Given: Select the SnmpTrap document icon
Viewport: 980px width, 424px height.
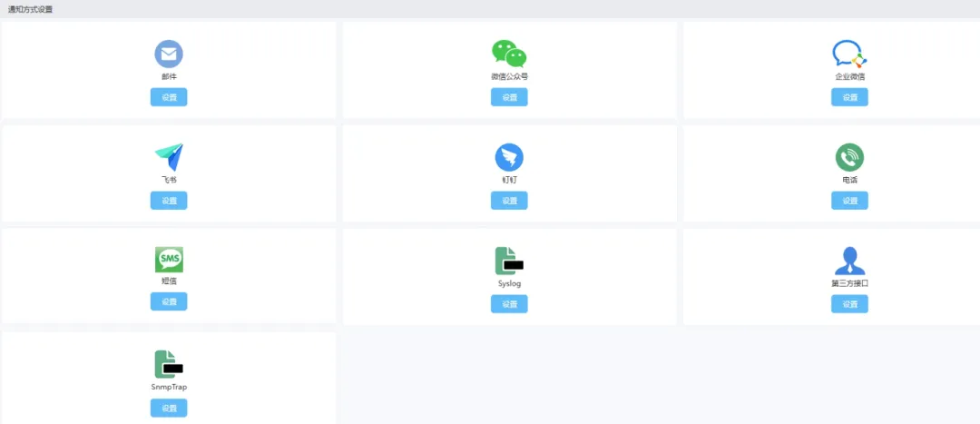Looking at the screenshot, I should point(169,364).
